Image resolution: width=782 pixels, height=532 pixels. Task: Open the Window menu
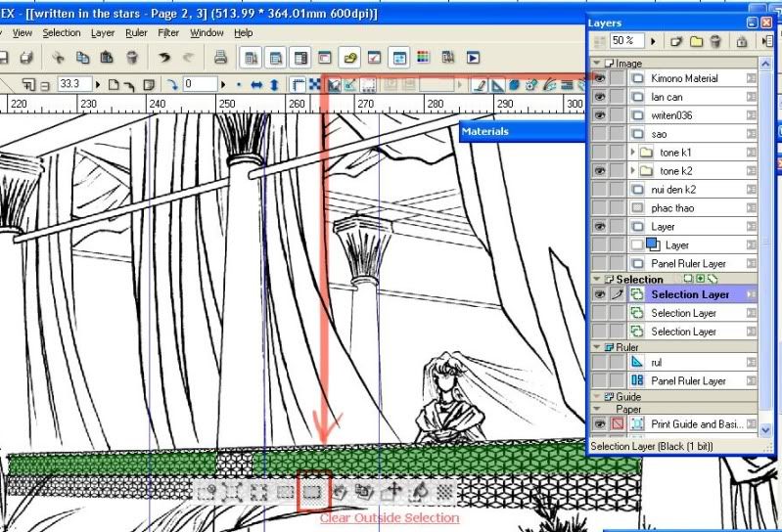coord(207,33)
